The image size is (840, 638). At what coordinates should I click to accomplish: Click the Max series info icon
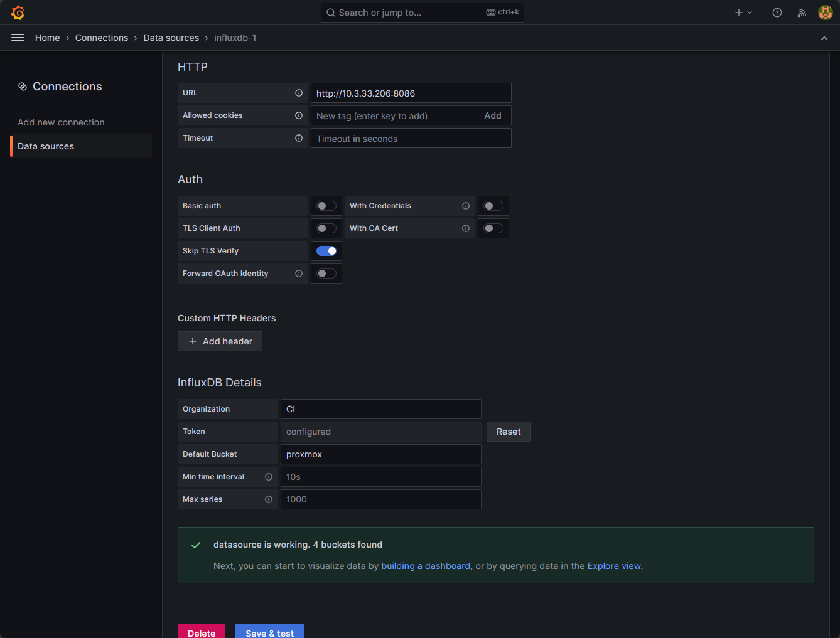(269, 499)
